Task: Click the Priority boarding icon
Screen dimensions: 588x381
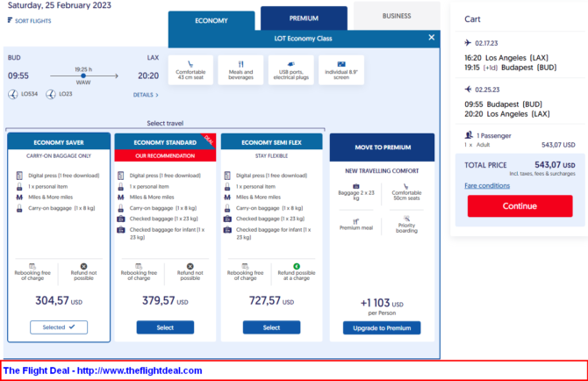Action: point(406,219)
